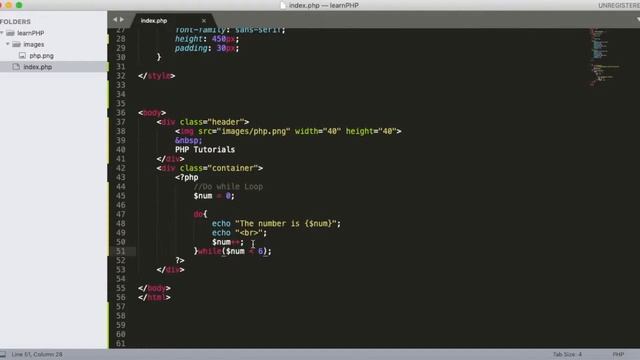Click the FOLDERS sidebar heading
The height and width of the screenshot is (360, 640).
[16, 22]
